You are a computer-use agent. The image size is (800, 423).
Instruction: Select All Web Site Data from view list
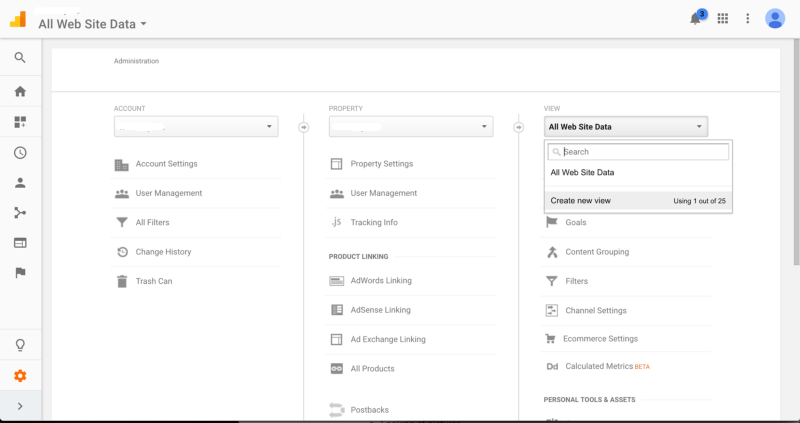coord(582,173)
